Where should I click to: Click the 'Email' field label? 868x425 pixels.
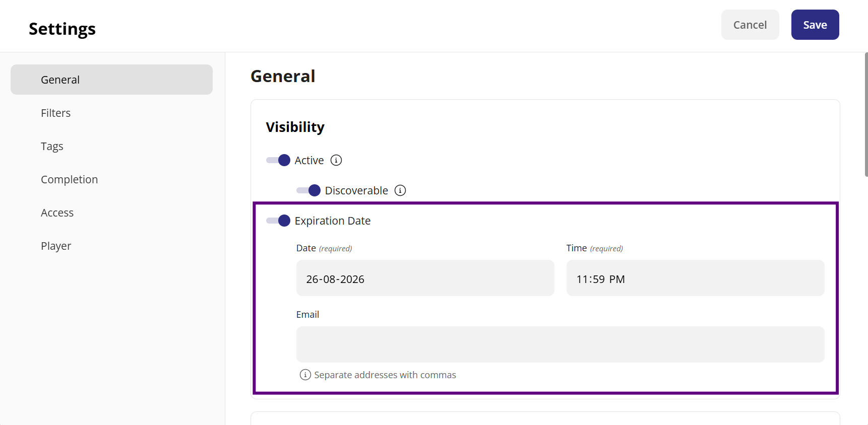tap(307, 314)
